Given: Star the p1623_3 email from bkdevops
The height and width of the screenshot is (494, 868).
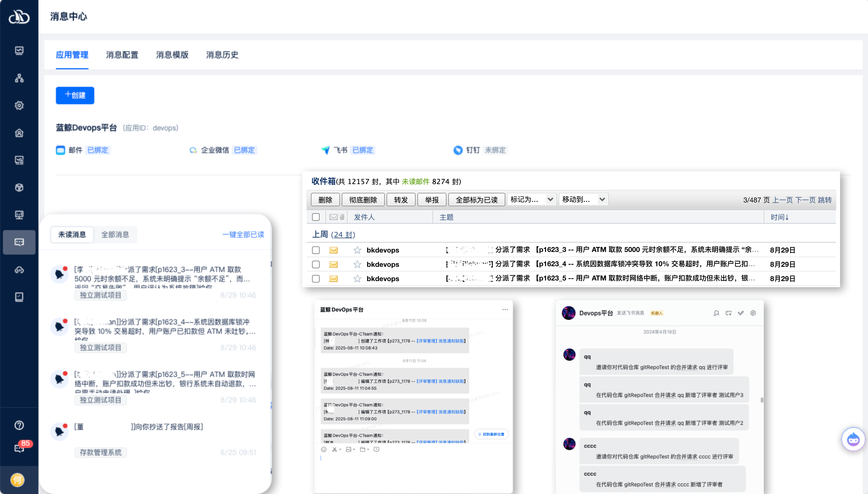Looking at the screenshot, I should pos(357,250).
